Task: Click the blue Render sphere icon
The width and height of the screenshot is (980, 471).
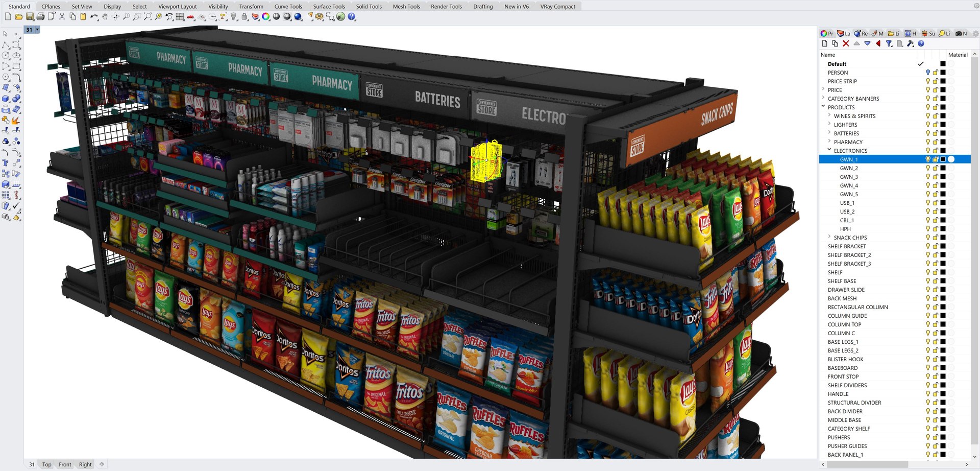Action: point(298,17)
